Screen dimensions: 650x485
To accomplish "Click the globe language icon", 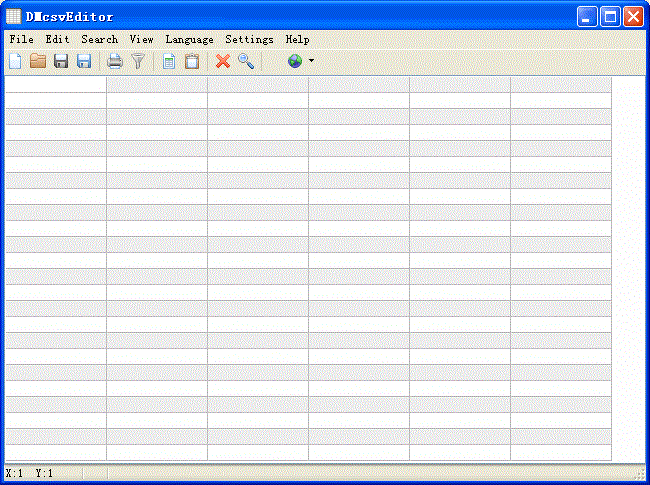I will pos(295,61).
